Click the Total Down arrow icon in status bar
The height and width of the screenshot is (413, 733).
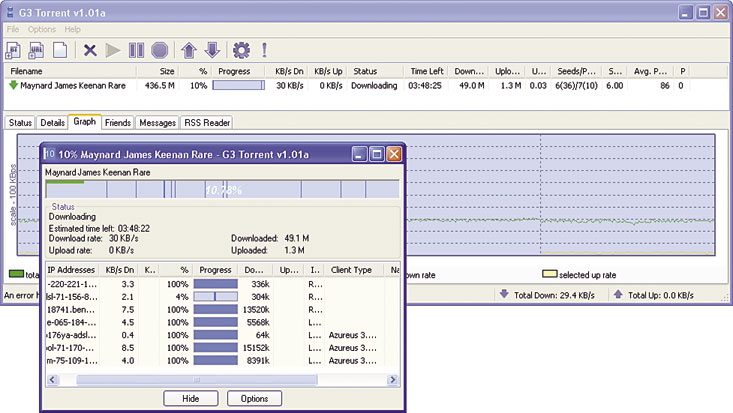point(503,294)
